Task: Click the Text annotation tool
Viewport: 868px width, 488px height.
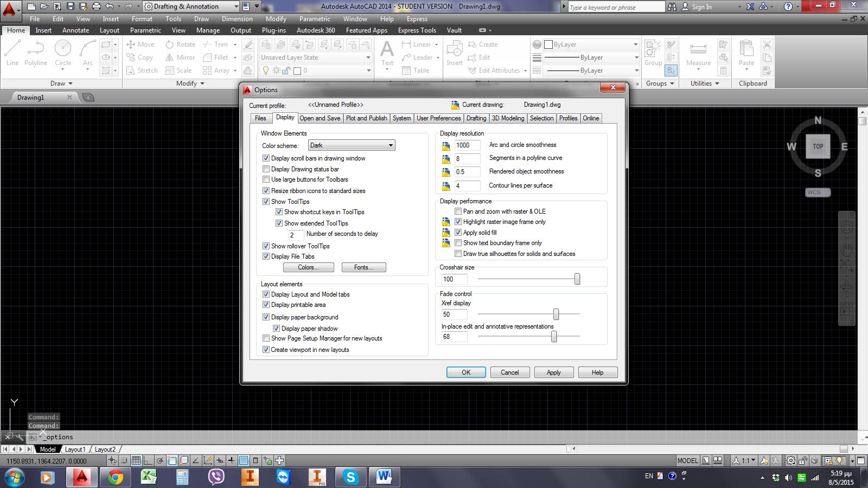Action: click(x=387, y=53)
